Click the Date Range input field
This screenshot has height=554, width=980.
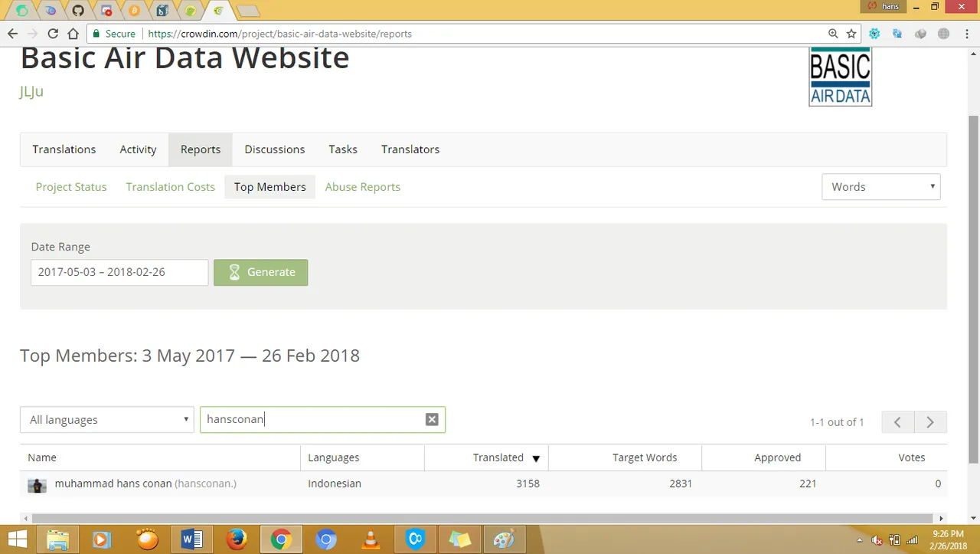tap(119, 272)
